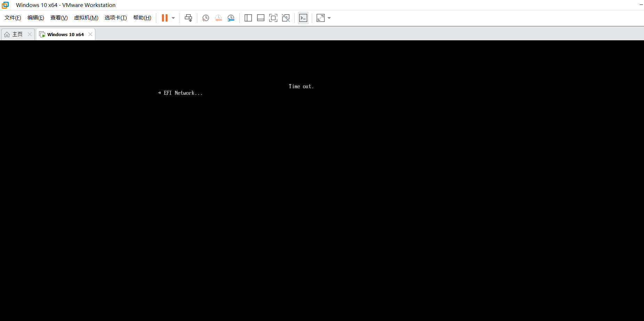Minimize the VMware Workstation window
The image size is (644, 321).
641,5
